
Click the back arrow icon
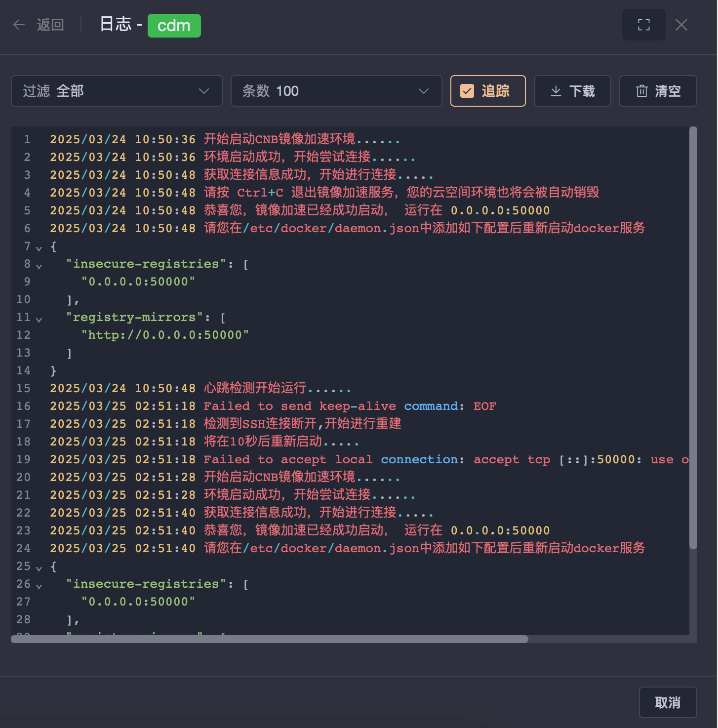click(19, 25)
